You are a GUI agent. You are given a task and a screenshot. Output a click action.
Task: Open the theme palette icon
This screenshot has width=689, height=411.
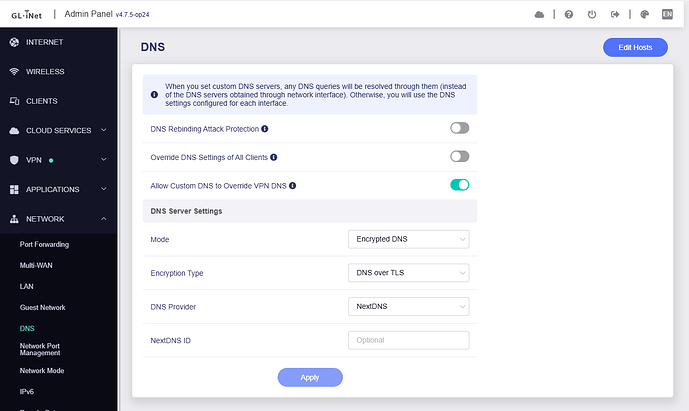645,15
